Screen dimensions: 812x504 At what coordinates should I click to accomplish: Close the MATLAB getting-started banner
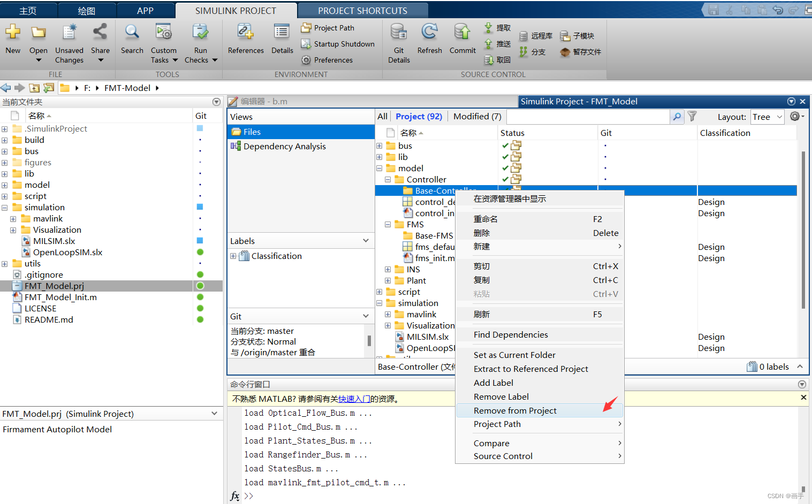[803, 398]
